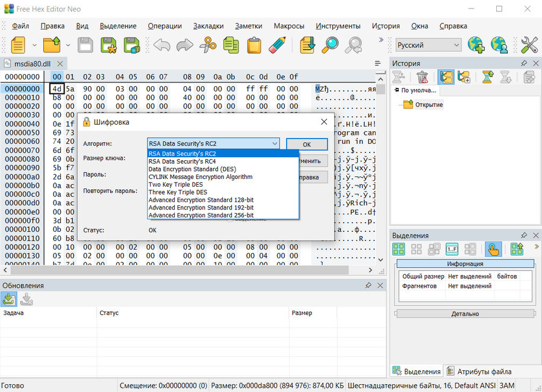Open the Algorithm combo box arrow
Screen dimensions: 542x392
275,143
